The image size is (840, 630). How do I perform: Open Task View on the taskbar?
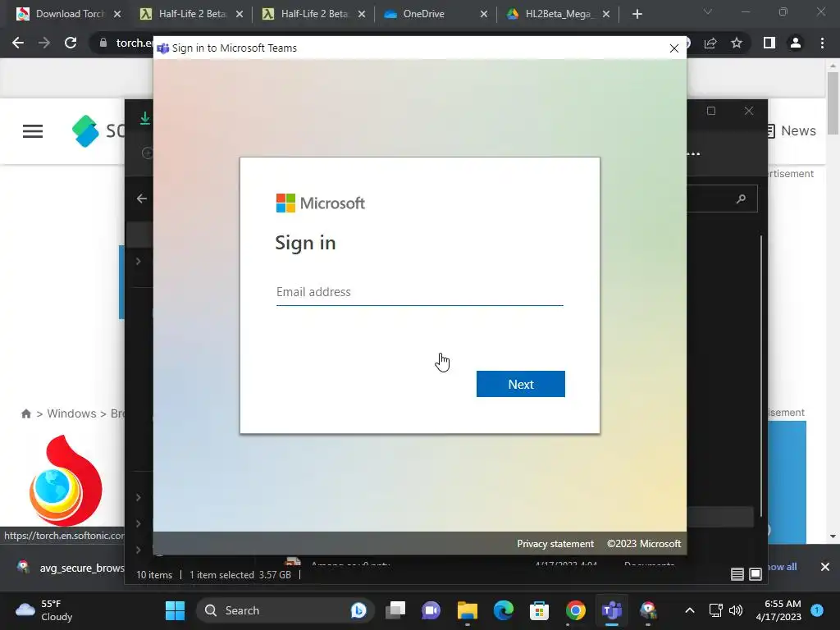[x=396, y=610]
